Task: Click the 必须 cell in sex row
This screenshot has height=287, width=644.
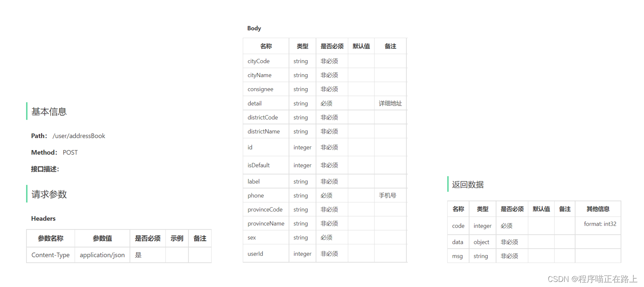Action: (332, 238)
